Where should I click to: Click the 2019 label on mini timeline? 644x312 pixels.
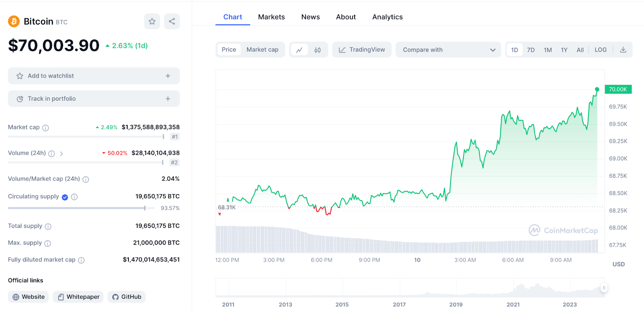[456, 305]
